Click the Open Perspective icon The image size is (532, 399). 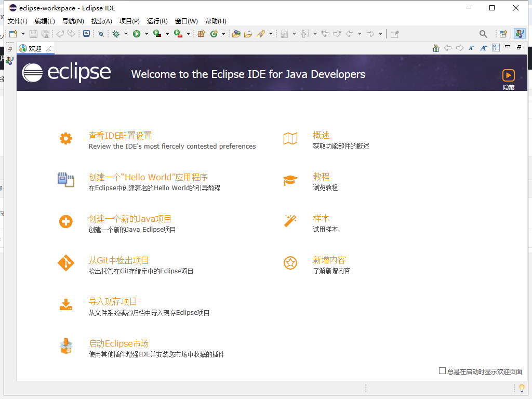click(503, 34)
